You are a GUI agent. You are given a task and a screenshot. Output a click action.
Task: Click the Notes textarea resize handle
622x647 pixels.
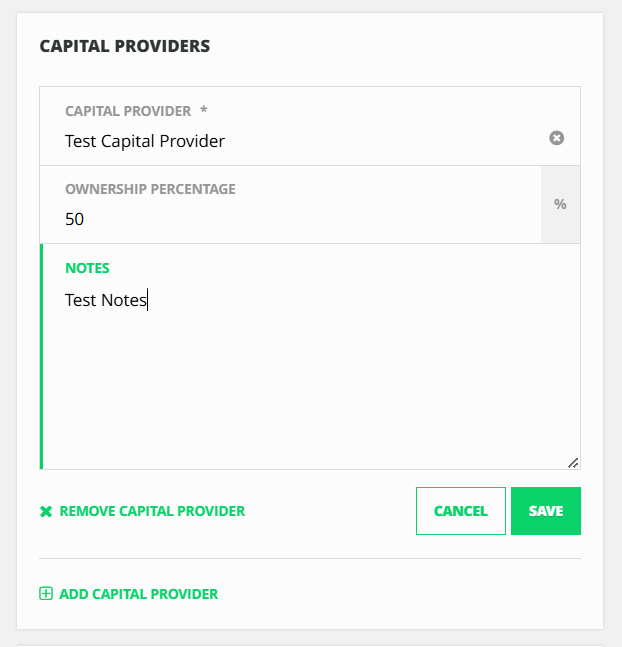pos(573,463)
